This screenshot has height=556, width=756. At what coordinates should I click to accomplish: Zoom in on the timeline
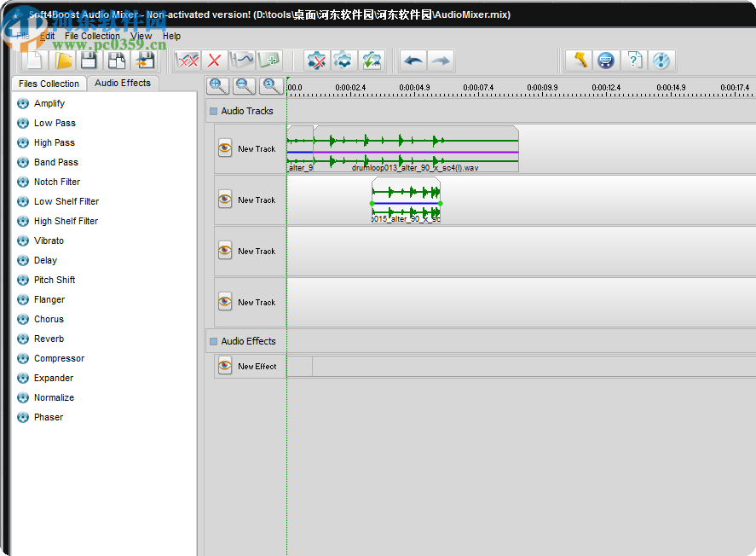tap(217, 86)
